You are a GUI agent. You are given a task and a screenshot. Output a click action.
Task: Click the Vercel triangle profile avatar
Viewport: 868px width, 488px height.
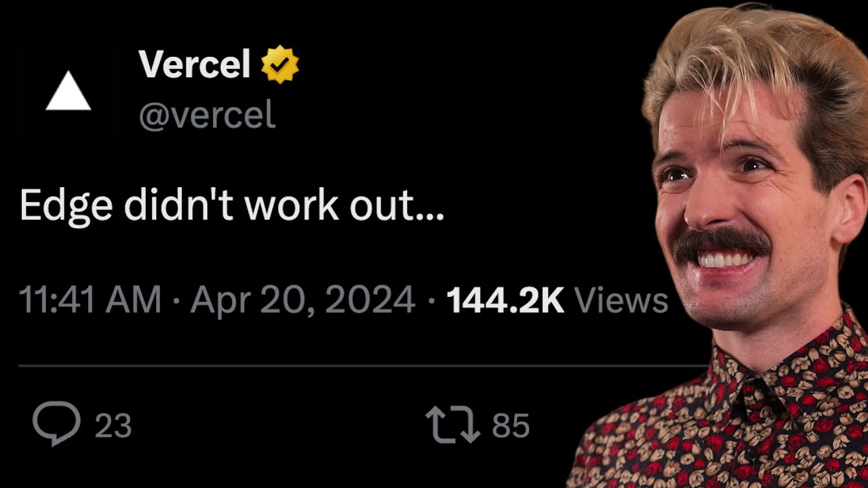68,92
